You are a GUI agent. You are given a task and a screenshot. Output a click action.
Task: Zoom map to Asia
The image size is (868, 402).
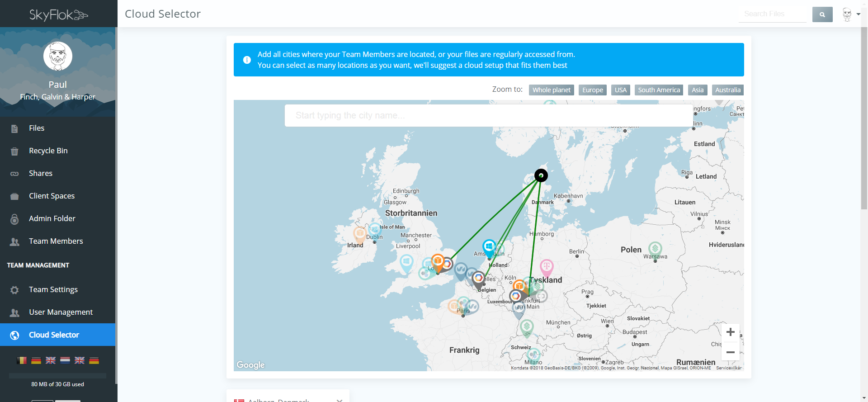698,90
